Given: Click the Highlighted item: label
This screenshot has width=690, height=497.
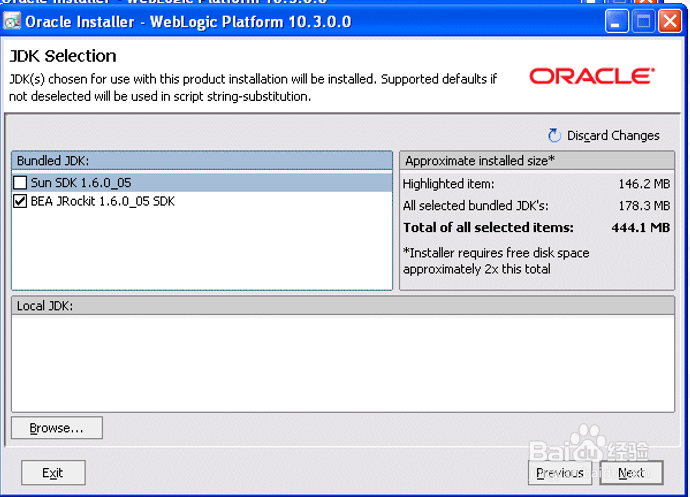Looking at the screenshot, I should click(x=448, y=184).
